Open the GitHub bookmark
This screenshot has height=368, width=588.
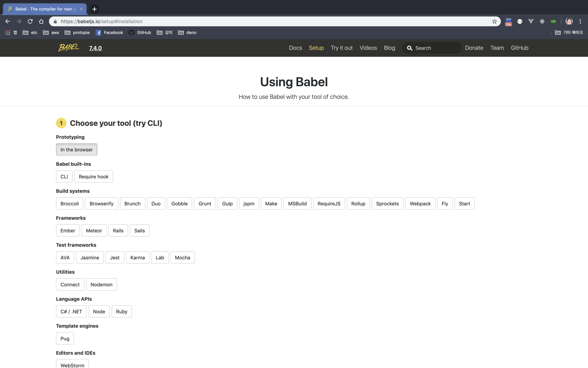140,32
